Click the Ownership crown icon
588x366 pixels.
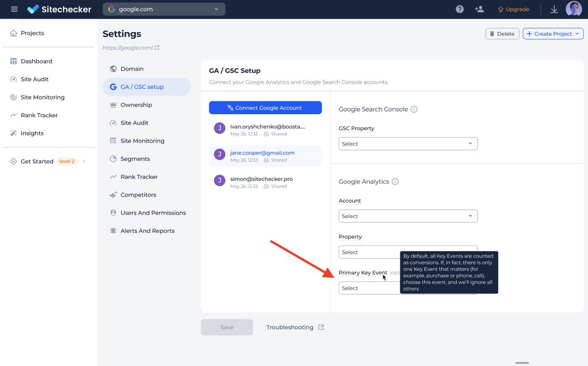point(113,105)
